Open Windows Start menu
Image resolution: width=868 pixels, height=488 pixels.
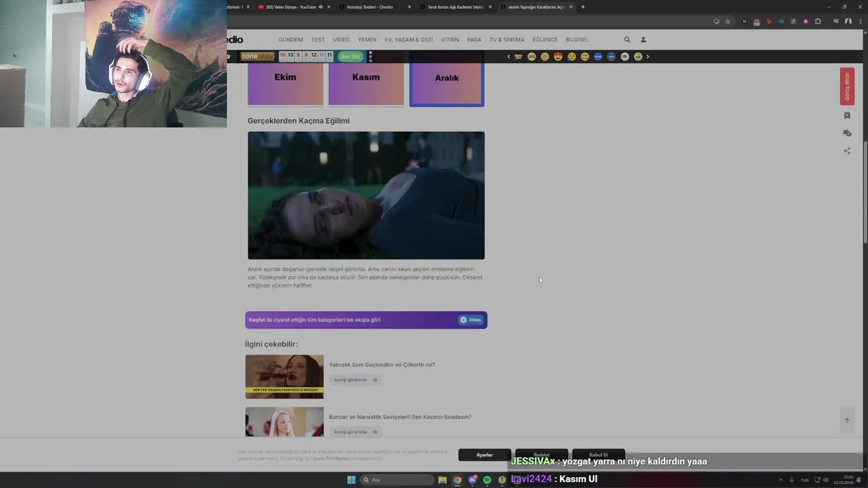(x=351, y=480)
